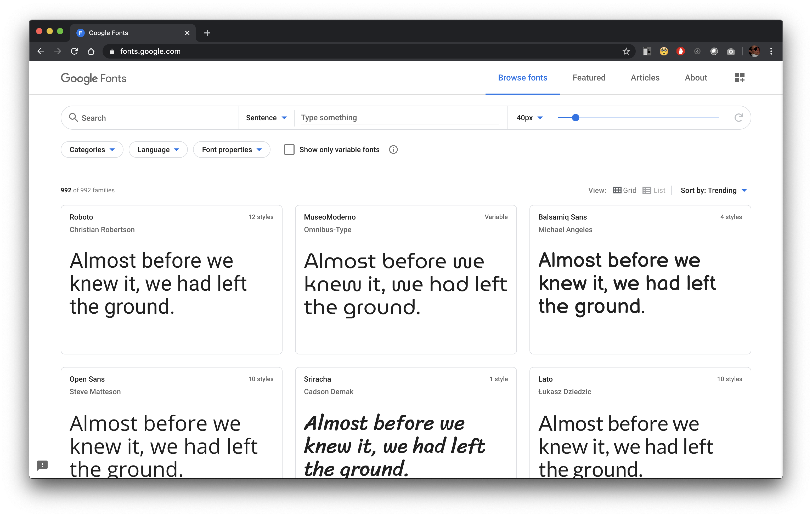
Task: Open the Sriracha font card
Action: pos(406,423)
